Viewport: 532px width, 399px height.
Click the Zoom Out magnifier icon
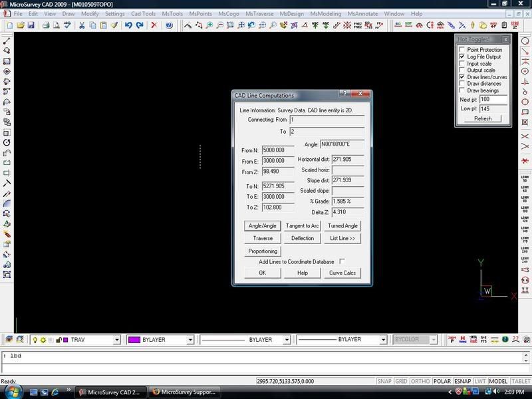click(220, 25)
